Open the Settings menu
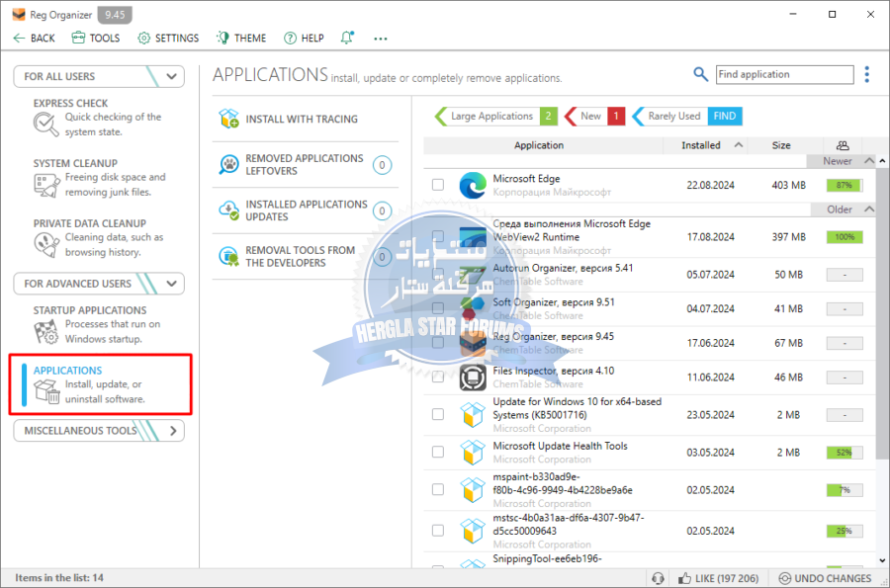890x588 pixels. point(168,38)
